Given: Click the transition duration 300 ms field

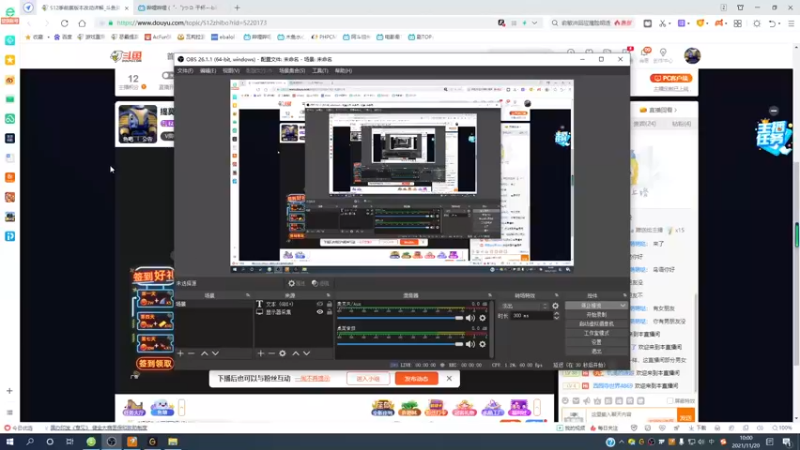Looking at the screenshot, I should pyautogui.click(x=531, y=316).
